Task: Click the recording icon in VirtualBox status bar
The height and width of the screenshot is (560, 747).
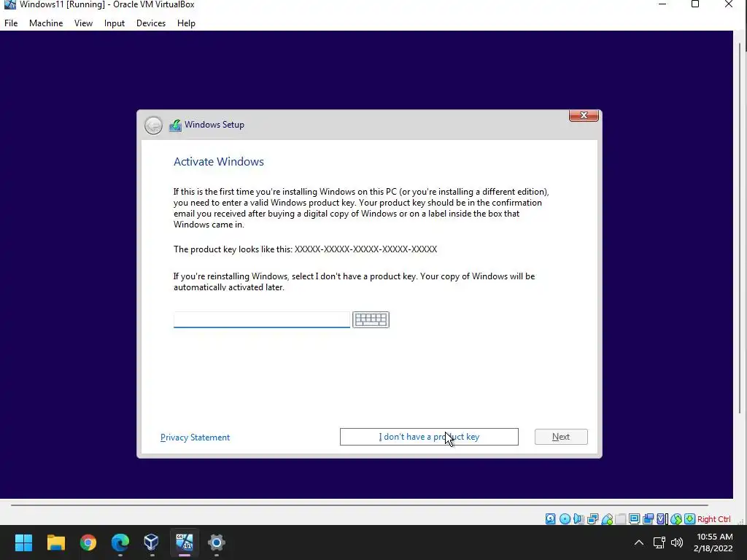Action: tap(648, 518)
